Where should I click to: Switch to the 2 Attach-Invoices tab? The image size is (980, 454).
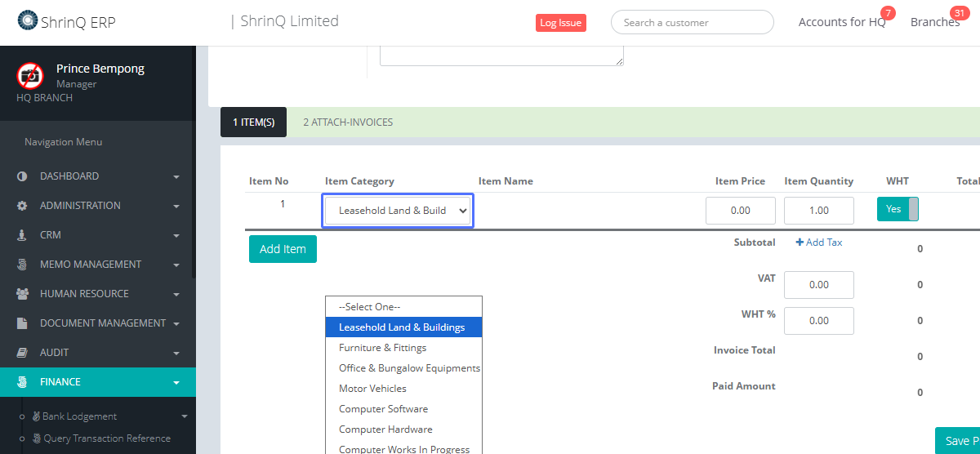347,122
